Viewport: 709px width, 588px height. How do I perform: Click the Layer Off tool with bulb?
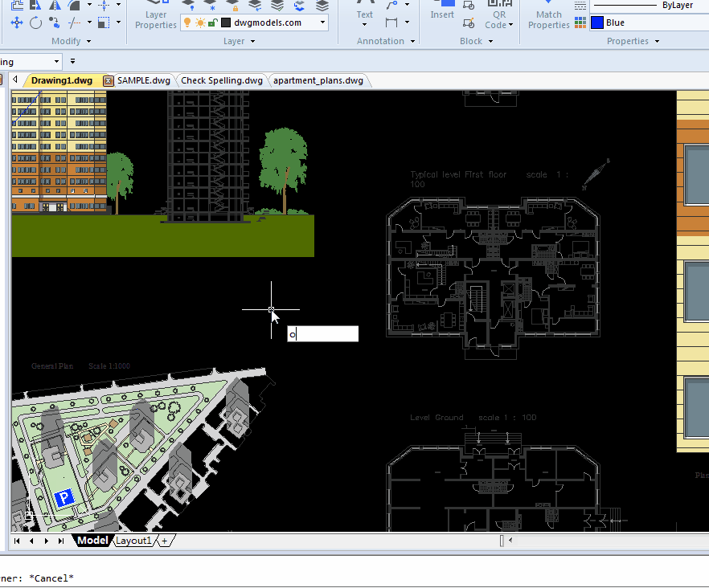(x=188, y=6)
